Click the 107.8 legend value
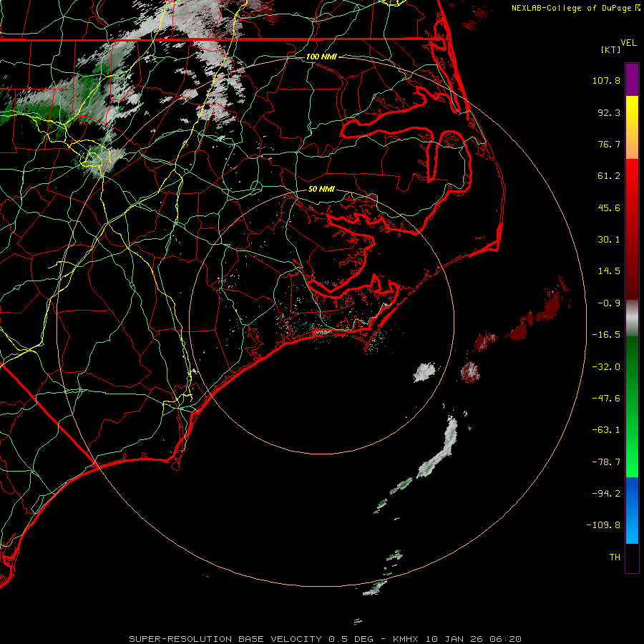Viewport: 644px width, 644px height. pyautogui.click(x=606, y=80)
